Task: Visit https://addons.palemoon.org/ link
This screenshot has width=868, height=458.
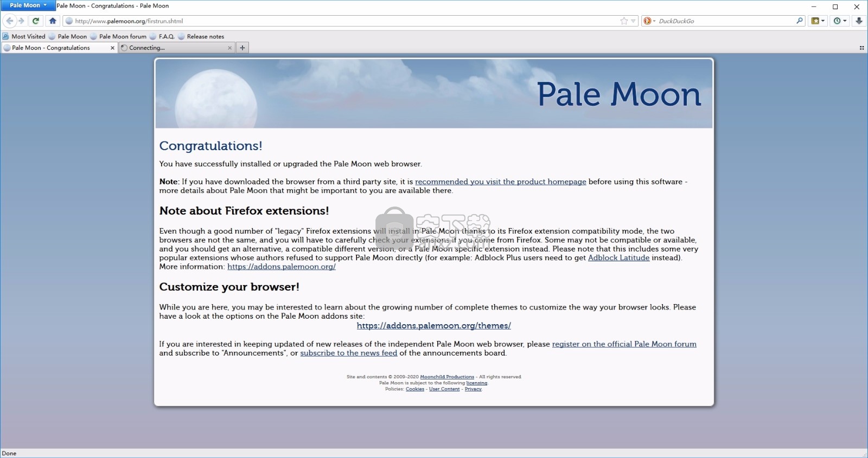Action: pyautogui.click(x=282, y=266)
